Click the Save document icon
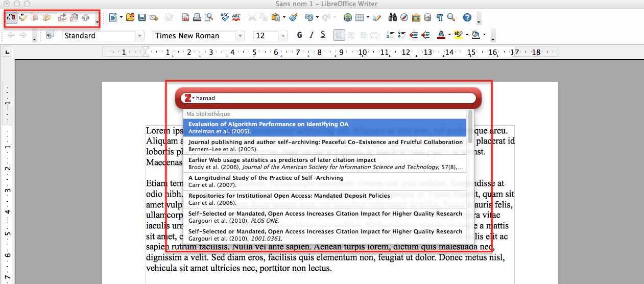Viewport: 644px width, 284px height. coord(142,18)
